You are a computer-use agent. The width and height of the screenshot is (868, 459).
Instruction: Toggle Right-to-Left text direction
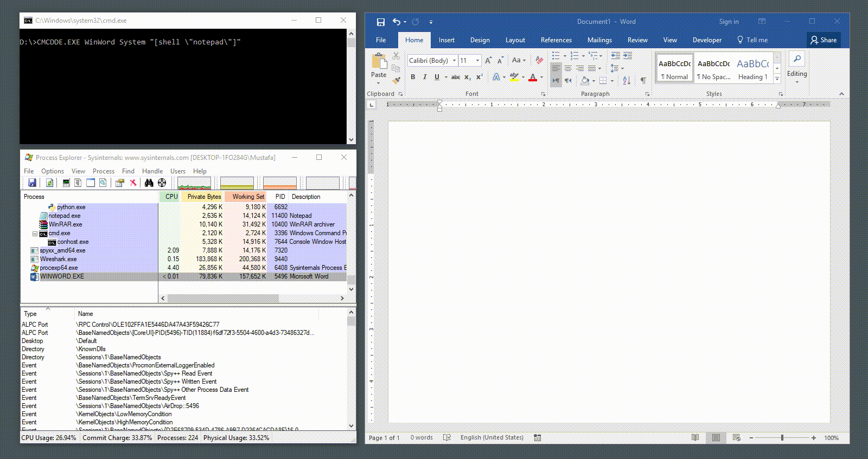[x=568, y=80]
